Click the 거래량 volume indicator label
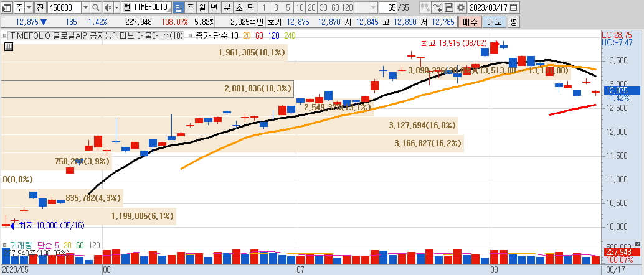Screen dimensions: 644x275 [x=22, y=245]
